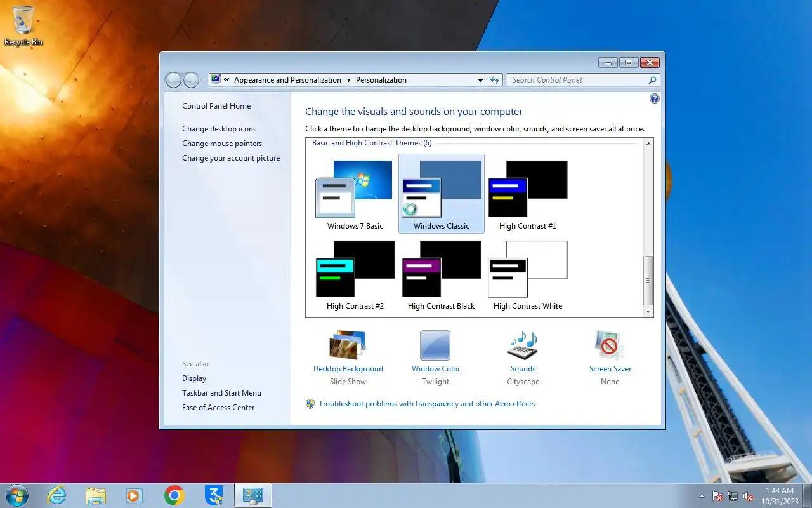The height and width of the screenshot is (508, 812).
Task: Select the Windows 7 Basic theme
Action: tap(355, 194)
